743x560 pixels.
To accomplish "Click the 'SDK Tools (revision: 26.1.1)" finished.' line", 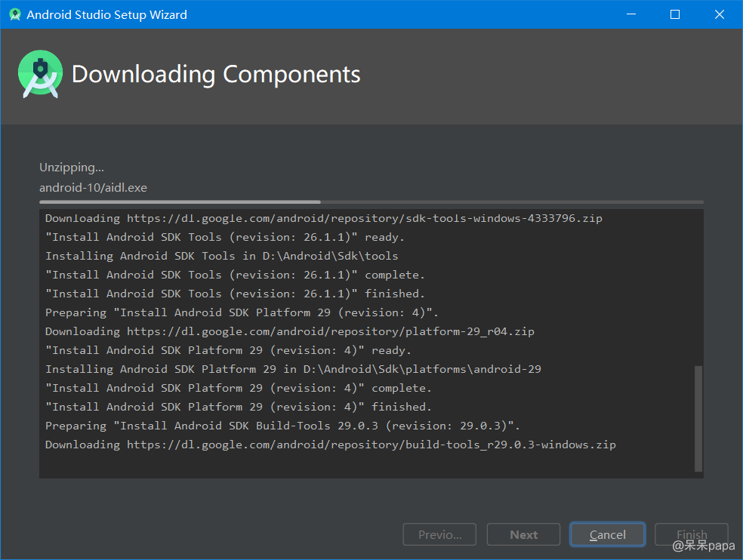I will click(x=235, y=294).
